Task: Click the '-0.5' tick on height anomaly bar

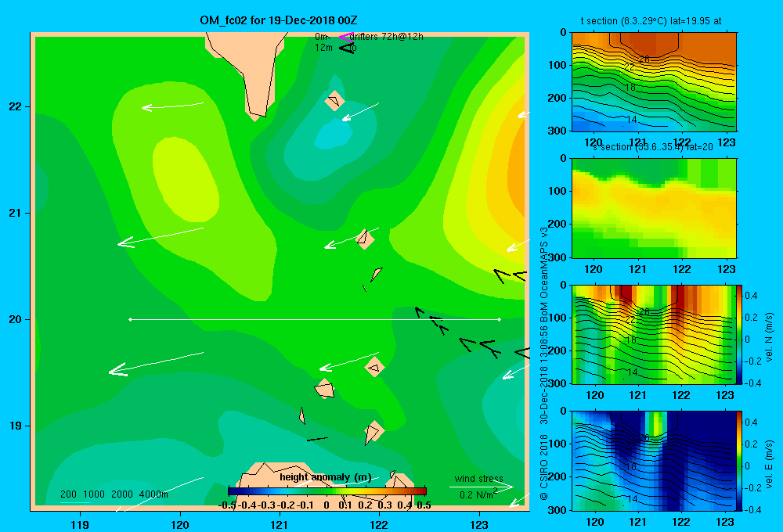Action: click(227, 505)
